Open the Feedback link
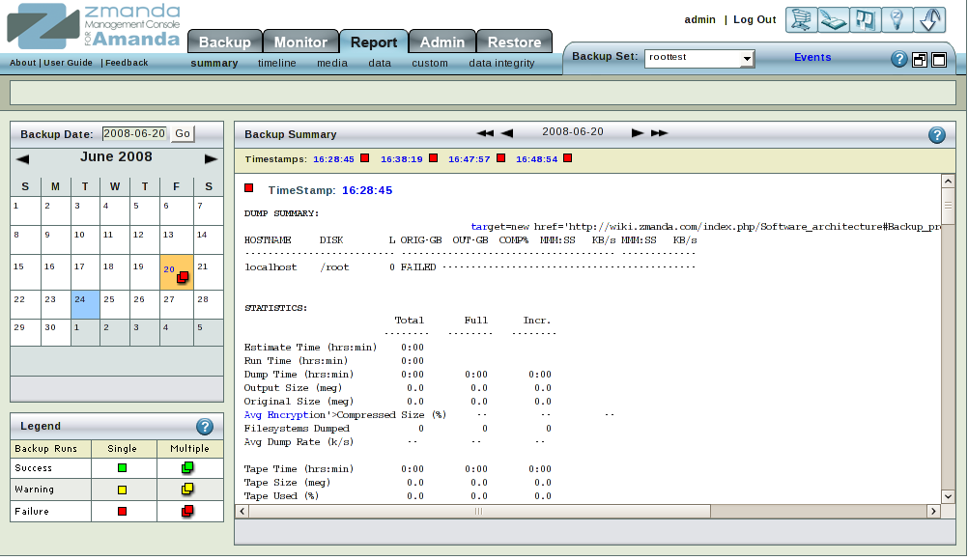The image size is (968, 560). pyautogui.click(x=127, y=63)
